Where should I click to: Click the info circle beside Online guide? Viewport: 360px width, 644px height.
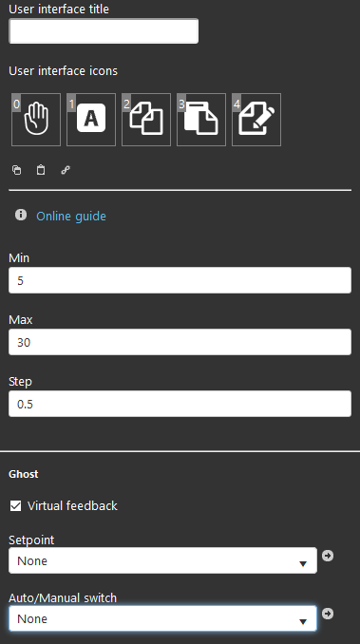[21, 215]
